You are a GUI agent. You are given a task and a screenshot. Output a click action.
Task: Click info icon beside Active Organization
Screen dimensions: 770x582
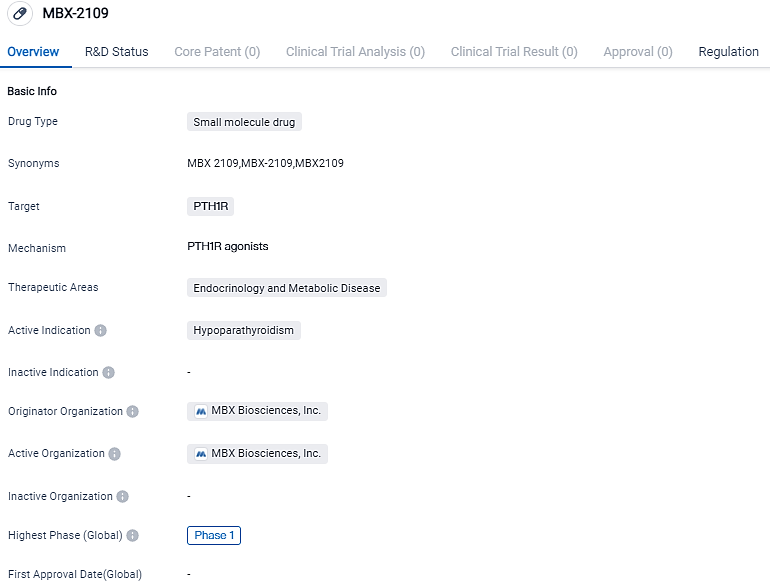tap(115, 454)
